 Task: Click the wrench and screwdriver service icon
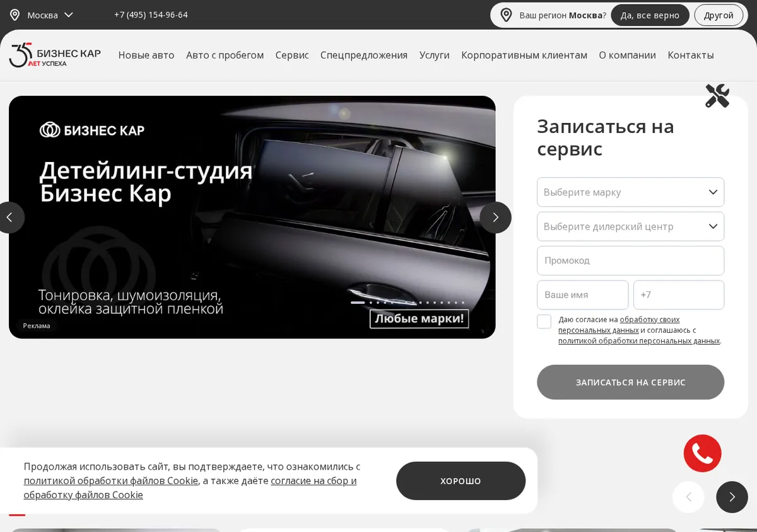click(x=717, y=96)
